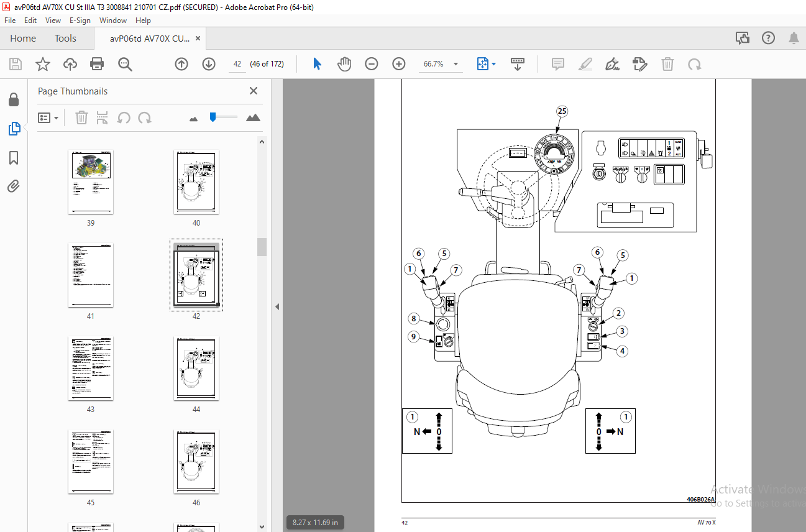
Task: Open the share feedback icon at top right
Action: pyautogui.click(x=742, y=39)
